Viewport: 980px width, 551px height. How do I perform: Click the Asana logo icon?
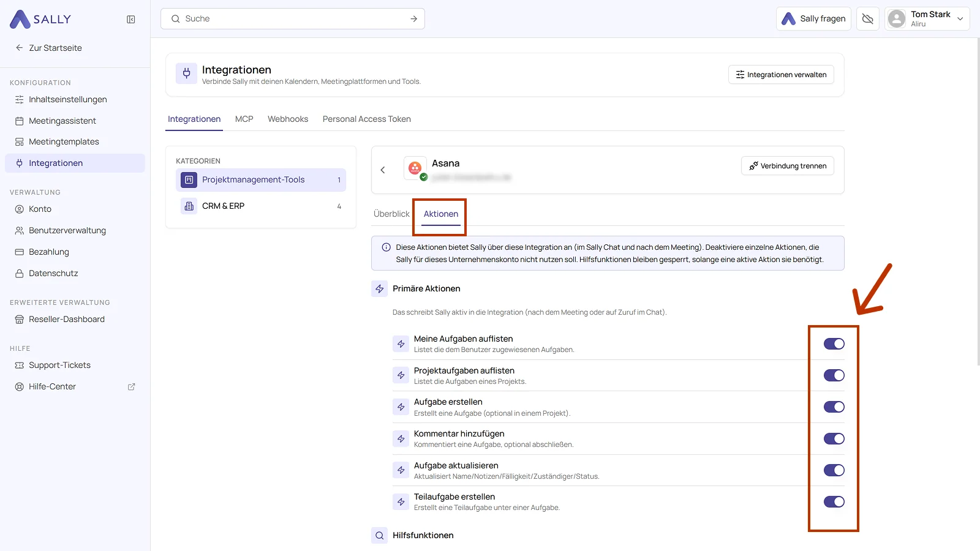(x=415, y=168)
